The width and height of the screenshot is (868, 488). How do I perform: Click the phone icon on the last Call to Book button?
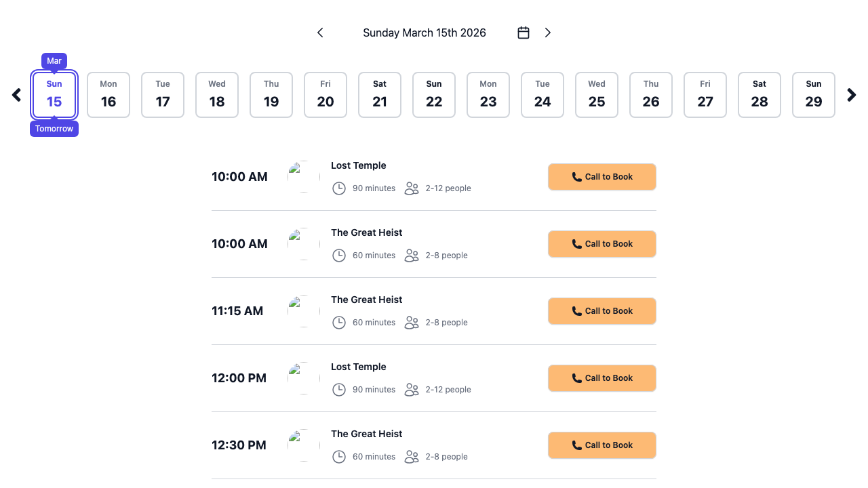(576, 445)
